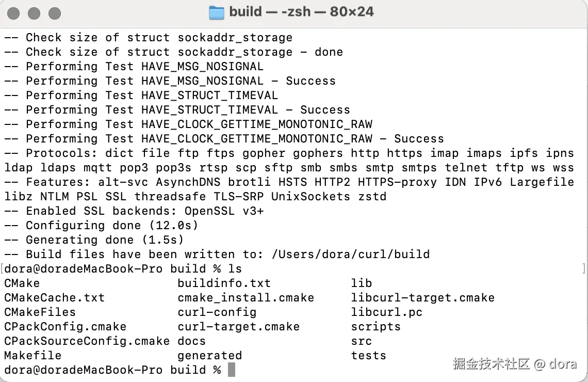Click the Makefile entry in the listing
Image resolution: width=588 pixels, height=382 pixels.
(32, 356)
